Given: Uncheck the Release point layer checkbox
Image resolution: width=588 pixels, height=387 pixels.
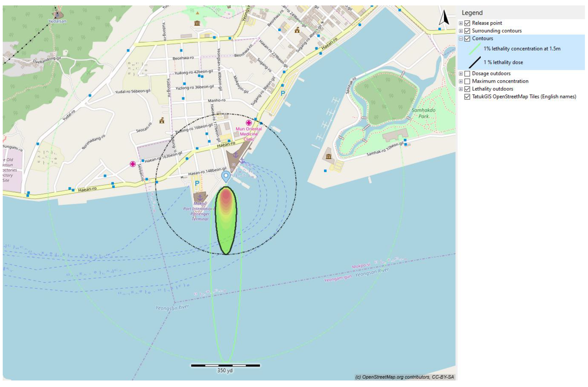Looking at the screenshot, I should pos(467,23).
